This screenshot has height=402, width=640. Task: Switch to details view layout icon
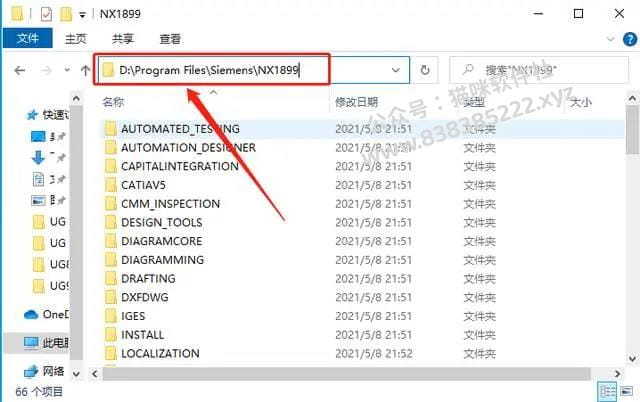point(607,392)
